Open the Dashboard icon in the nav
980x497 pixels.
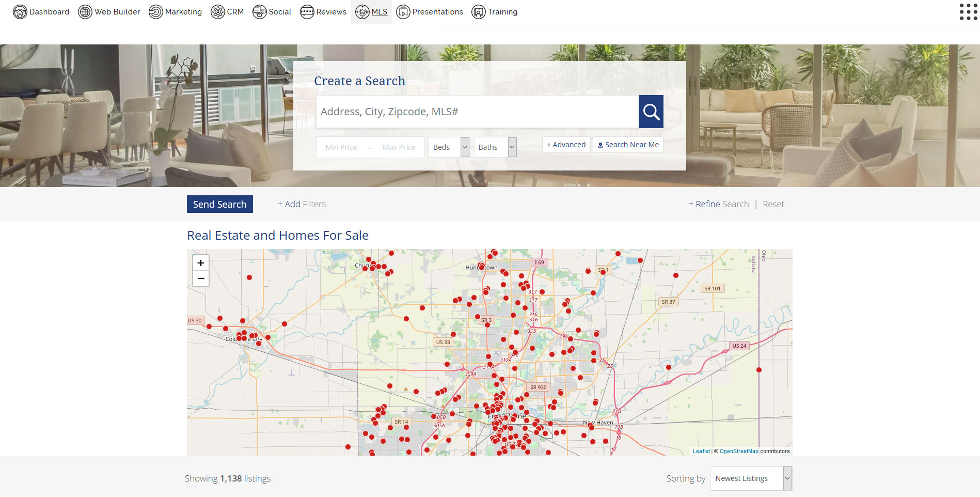(20, 12)
